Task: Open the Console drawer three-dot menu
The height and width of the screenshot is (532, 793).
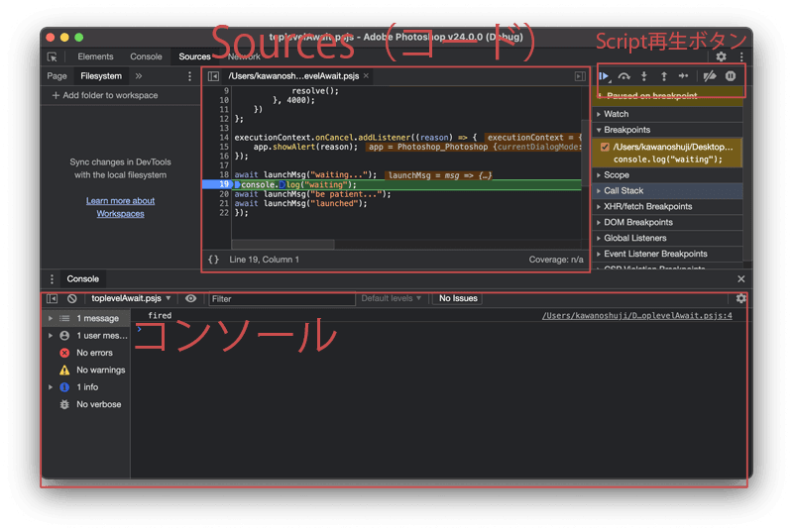Action: coord(52,279)
